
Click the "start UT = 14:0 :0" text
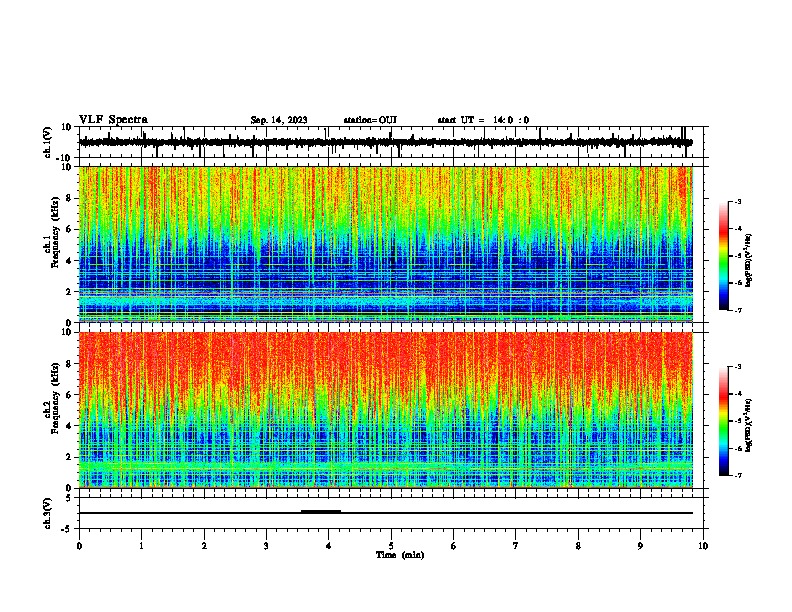click(483, 120)
